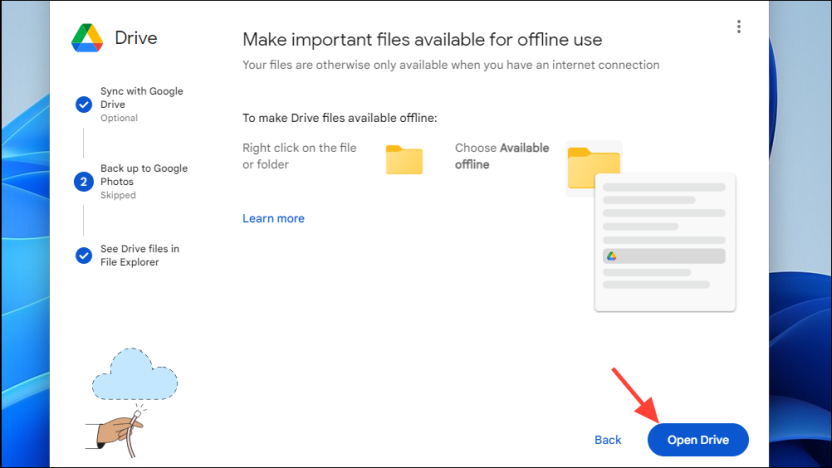Screen dimensions: 832x468
Task: Click the Drive title text
Action: point(136,38)
